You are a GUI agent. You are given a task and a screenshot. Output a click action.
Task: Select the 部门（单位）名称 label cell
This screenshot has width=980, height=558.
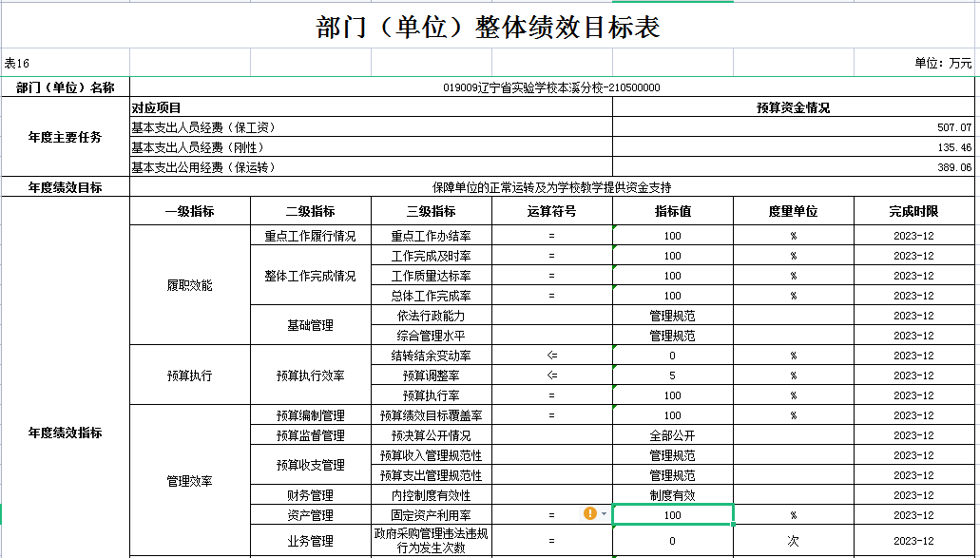[65, 87]
